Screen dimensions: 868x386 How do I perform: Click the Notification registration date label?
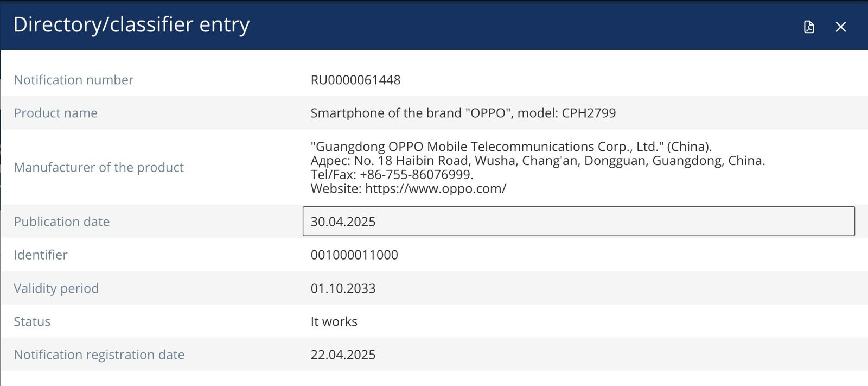click(x=99, y=355)
